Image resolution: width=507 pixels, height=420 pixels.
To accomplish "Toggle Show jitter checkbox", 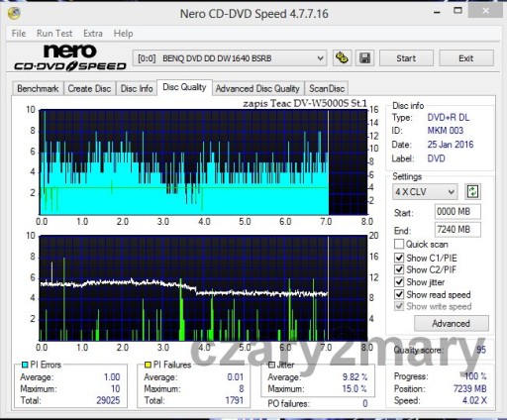I will [399, 282].
